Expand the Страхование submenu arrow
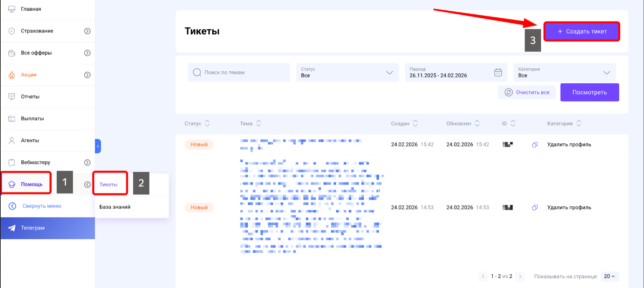The width and height of the screenshot is (644, 288). click(87, 31)
